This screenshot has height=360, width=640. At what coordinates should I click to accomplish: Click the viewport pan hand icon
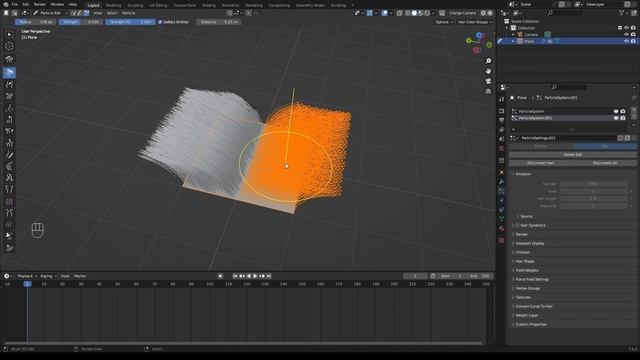[488, 71]
